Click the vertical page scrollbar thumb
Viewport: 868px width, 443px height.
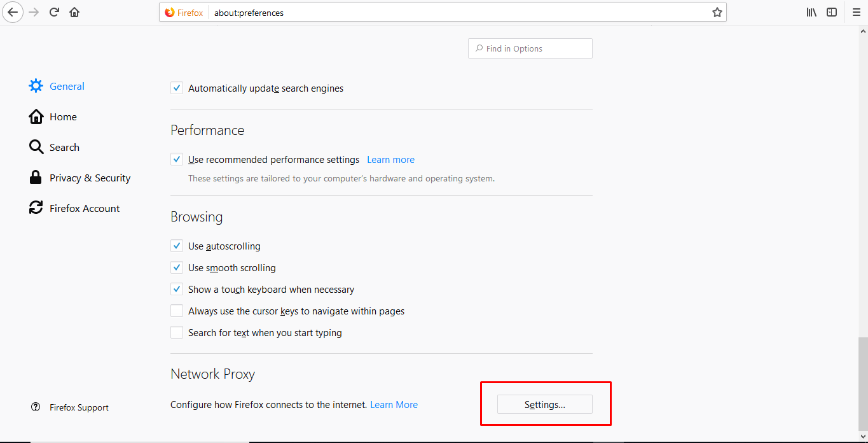click(863, 384)
